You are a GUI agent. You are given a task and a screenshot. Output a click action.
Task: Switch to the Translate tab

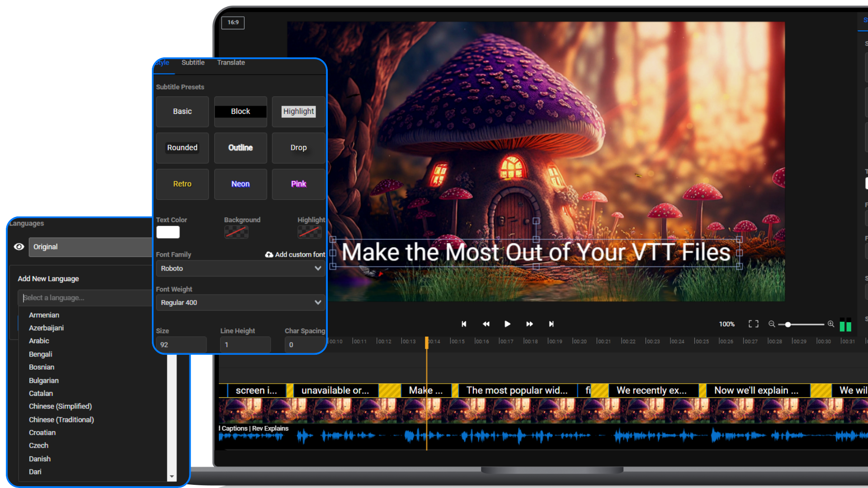pos(231,63)
